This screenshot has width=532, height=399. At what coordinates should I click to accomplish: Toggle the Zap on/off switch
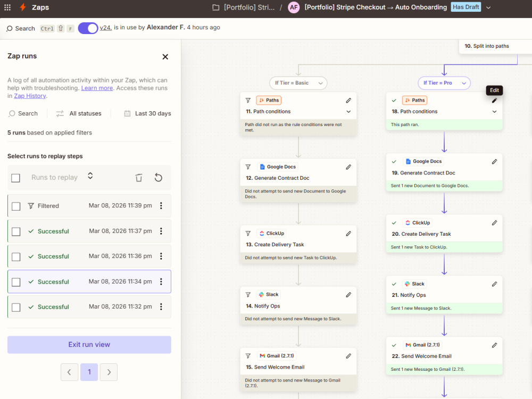click(88, 28)
